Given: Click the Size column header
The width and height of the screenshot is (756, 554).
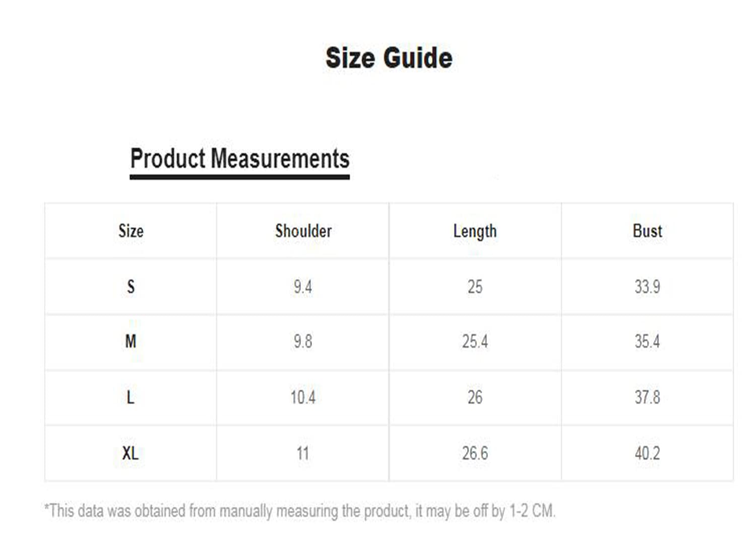Looking at the screenshot, I should (x=131, y=231).
